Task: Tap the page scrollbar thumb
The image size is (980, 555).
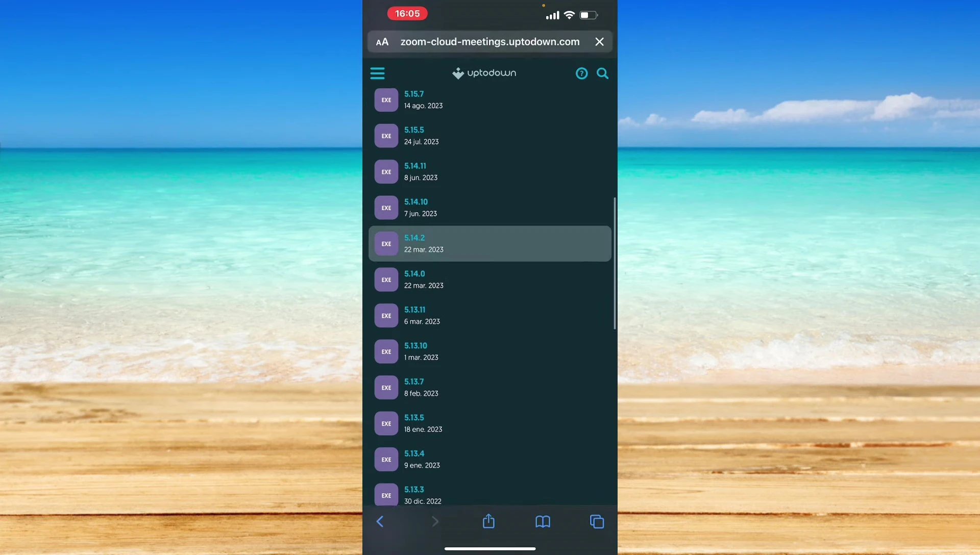Action: tap(615, 263)
